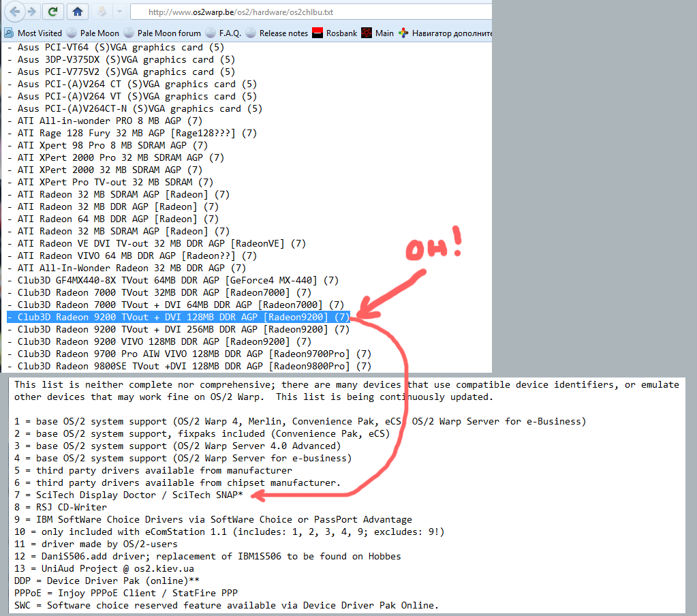The width and height of the screenshot is (697, 616).
Task: Click legend '5 = third party drivers available from manufacturer'
Action: click(x=153, y=471)
